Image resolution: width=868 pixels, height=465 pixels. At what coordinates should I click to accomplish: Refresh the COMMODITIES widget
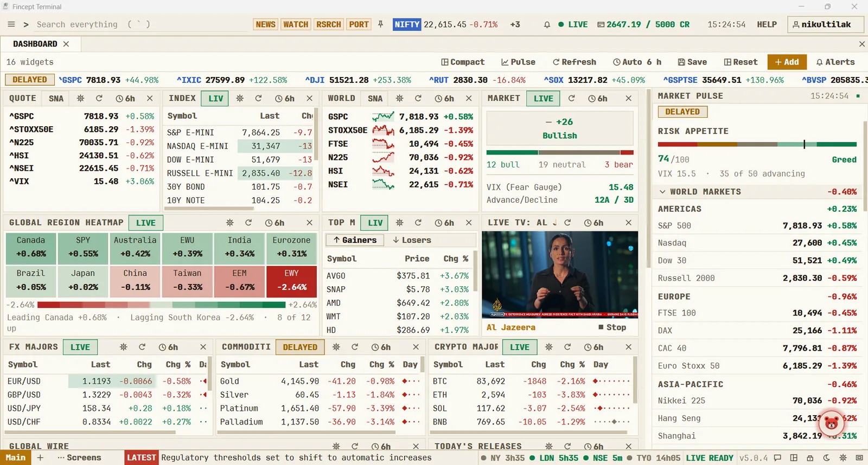click(355, 347)
